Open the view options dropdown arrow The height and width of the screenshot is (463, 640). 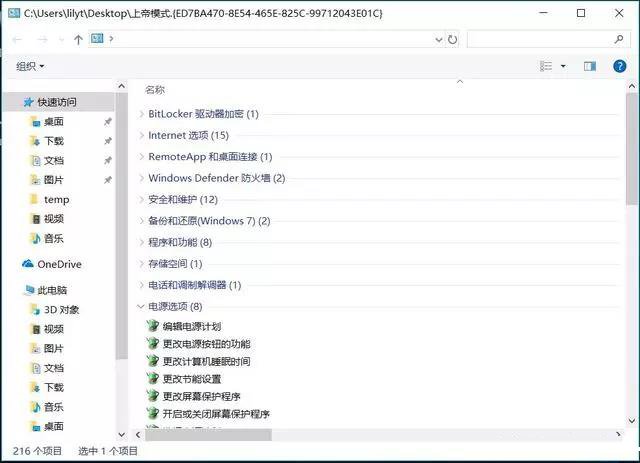point(563,66)
